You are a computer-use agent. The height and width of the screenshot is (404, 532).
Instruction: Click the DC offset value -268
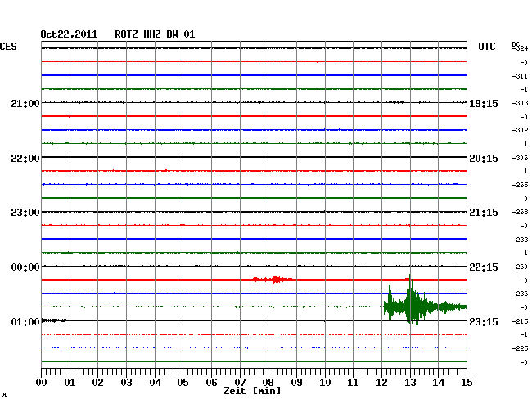pos(520,212)
